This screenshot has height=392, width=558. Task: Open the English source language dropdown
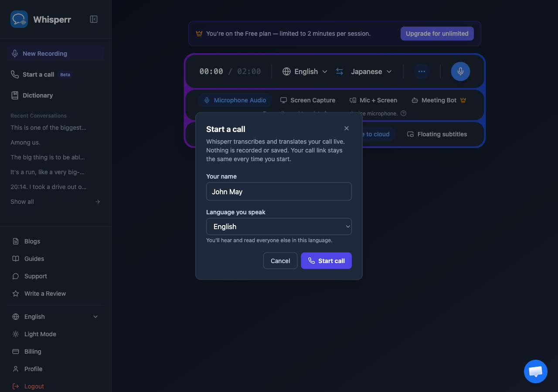(x=305, y=71)
